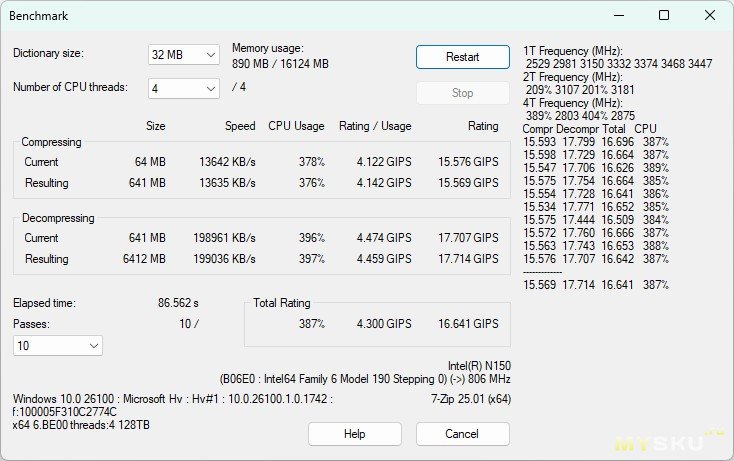734x461 pixels.
Task: Click Decompressing Resulting rating 17.714 GIPS
Action: pos(468,259)
